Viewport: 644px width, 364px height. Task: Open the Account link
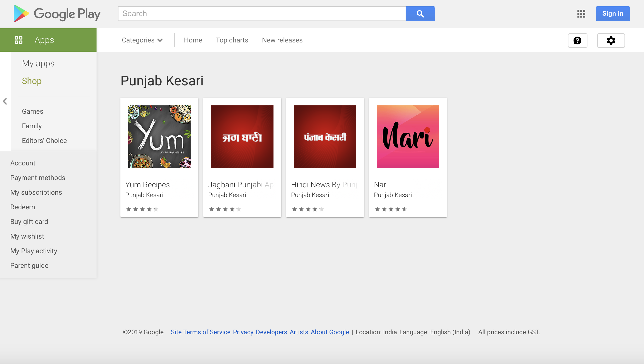[23, 163]
